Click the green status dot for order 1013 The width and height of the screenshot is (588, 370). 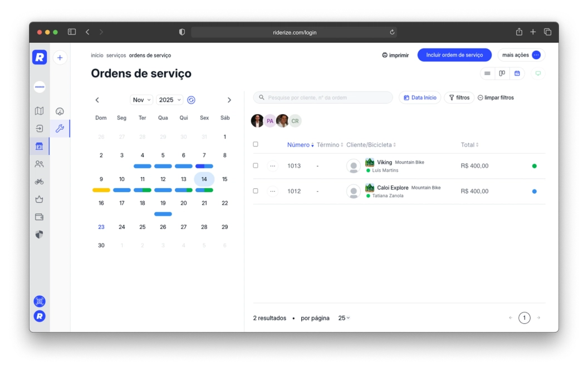[535, 166]
